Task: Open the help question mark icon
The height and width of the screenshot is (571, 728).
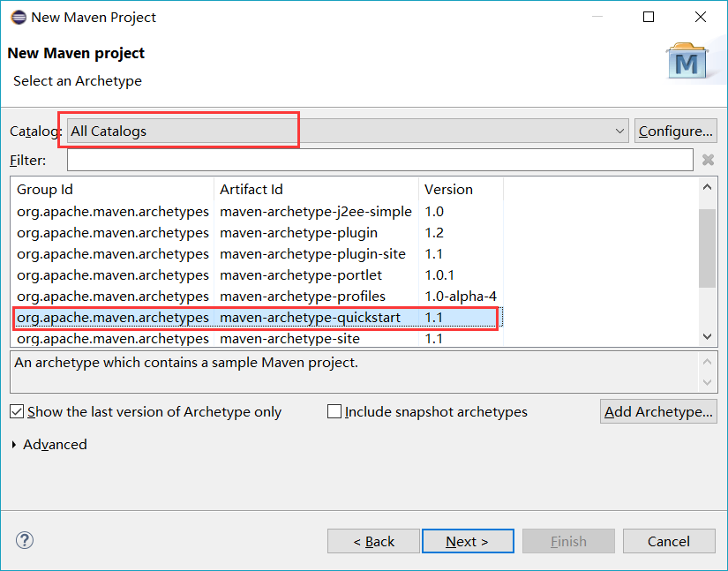Action: [25, 540]
